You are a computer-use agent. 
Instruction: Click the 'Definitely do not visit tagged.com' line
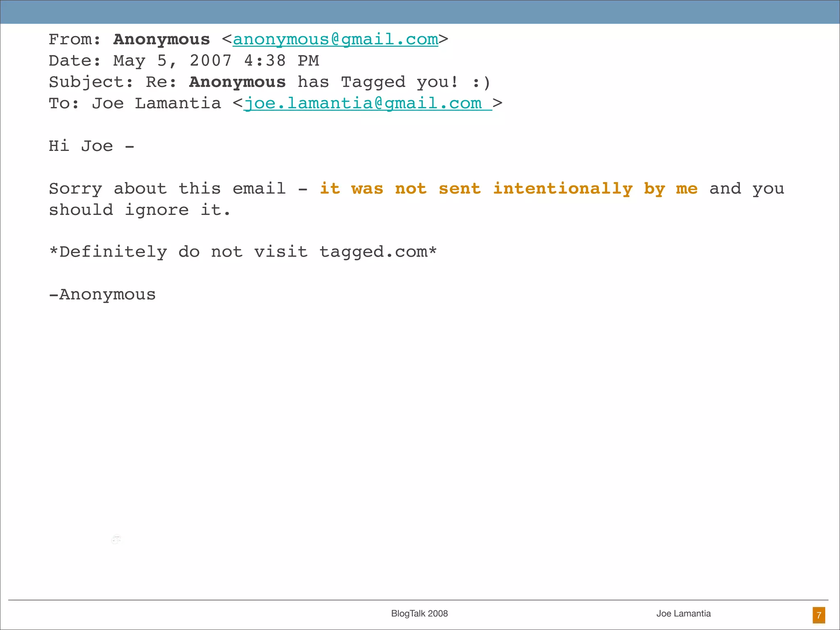click(243, 252)
